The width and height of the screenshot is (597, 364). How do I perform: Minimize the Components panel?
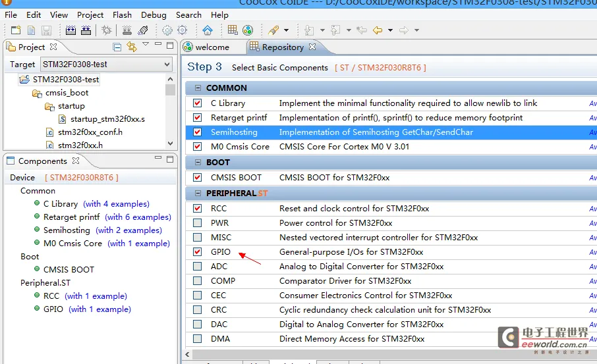click(158, 157)
